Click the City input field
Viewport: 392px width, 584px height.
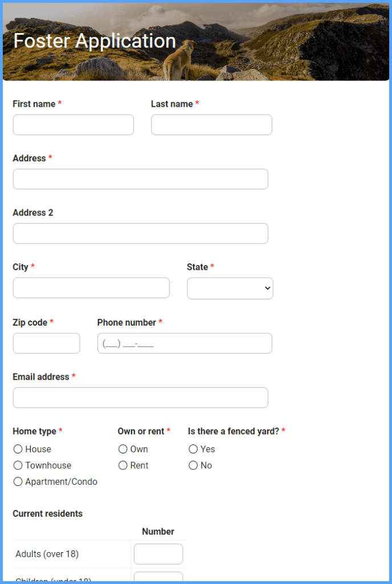click(x=91, y=287)
